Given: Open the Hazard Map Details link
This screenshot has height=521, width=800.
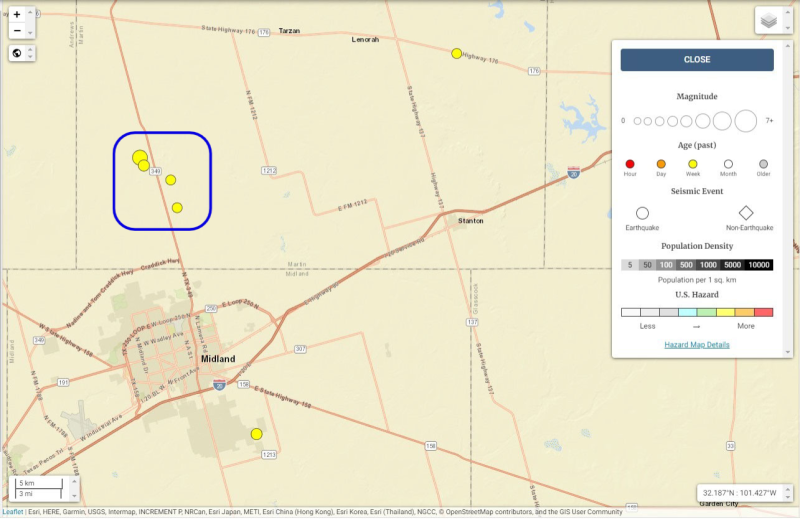Looking at the screenshot, I should tap(697, 345).
